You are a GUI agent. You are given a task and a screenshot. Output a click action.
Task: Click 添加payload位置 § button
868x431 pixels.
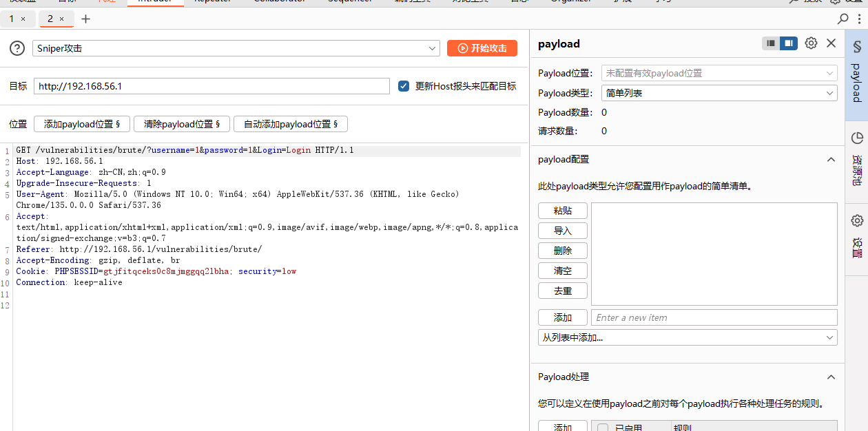82,124
